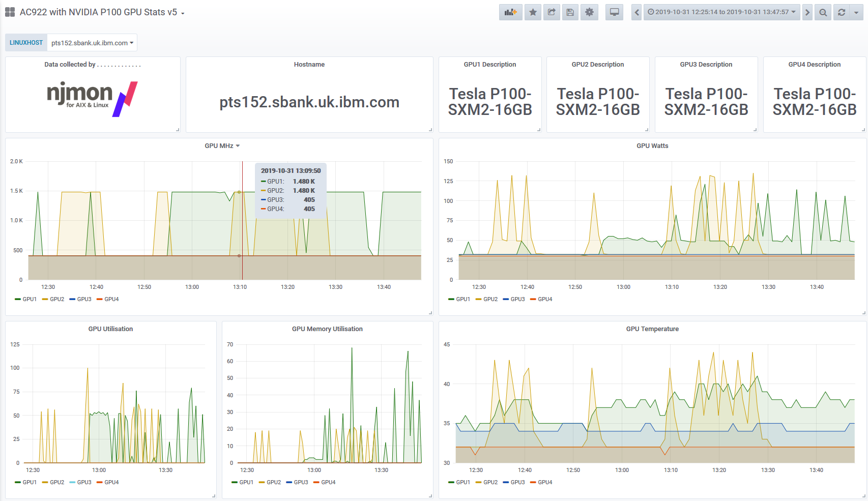The width and height of the screenshot is (868, 501).
Task: Open the Share dashboard icon
Action: tap(552, 12)
